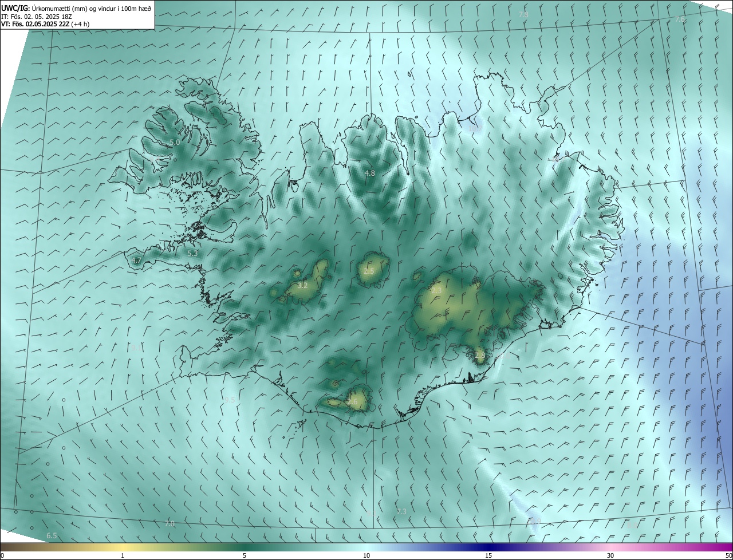Click the color scale tick label "30"

tap(610, 556)
